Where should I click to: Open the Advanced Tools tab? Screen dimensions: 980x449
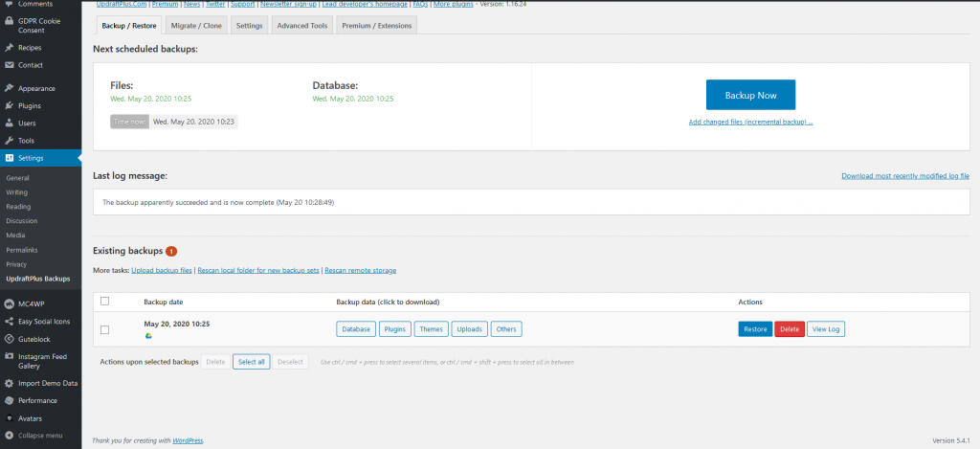pos(301,26)
